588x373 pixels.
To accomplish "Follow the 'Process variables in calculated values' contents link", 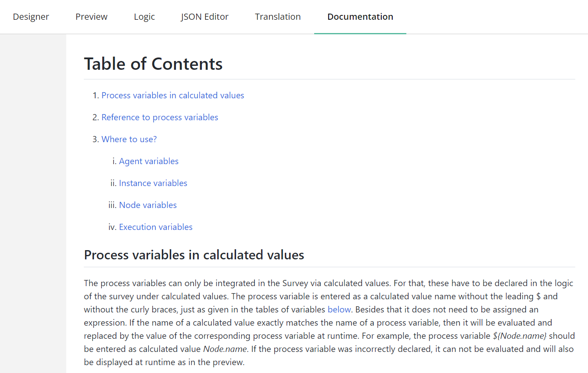I will [173, 95].
